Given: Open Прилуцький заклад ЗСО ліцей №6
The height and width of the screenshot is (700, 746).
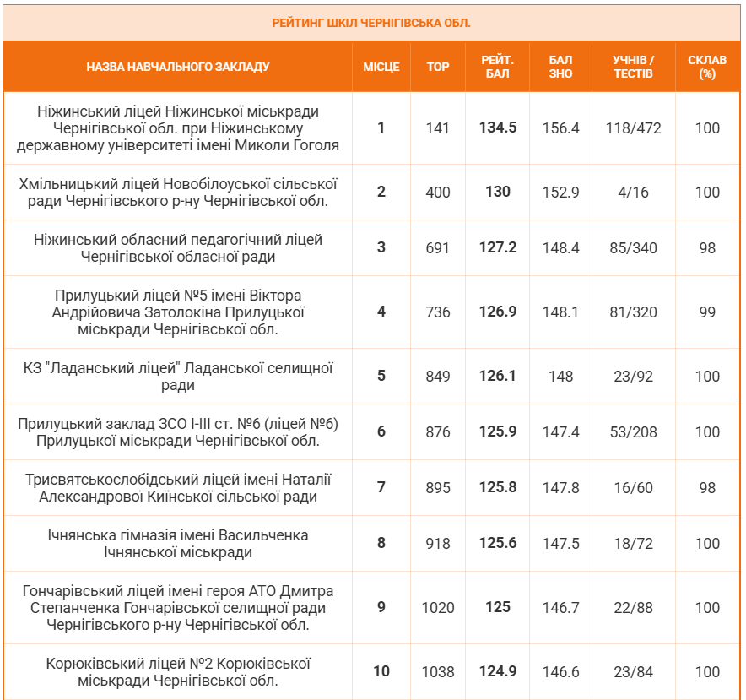Looking at the screenshot, I should click(177, 432).
